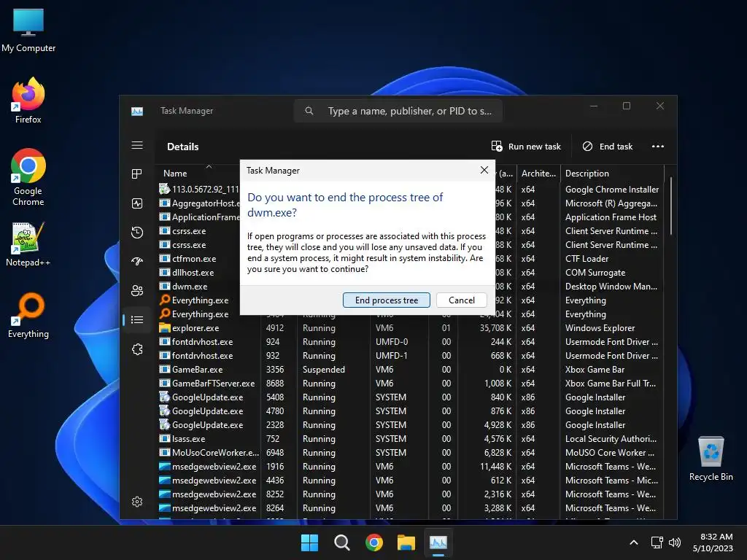747x560 pixels.
Task: Launch Chrome from the taskbar
Action: 374,542
